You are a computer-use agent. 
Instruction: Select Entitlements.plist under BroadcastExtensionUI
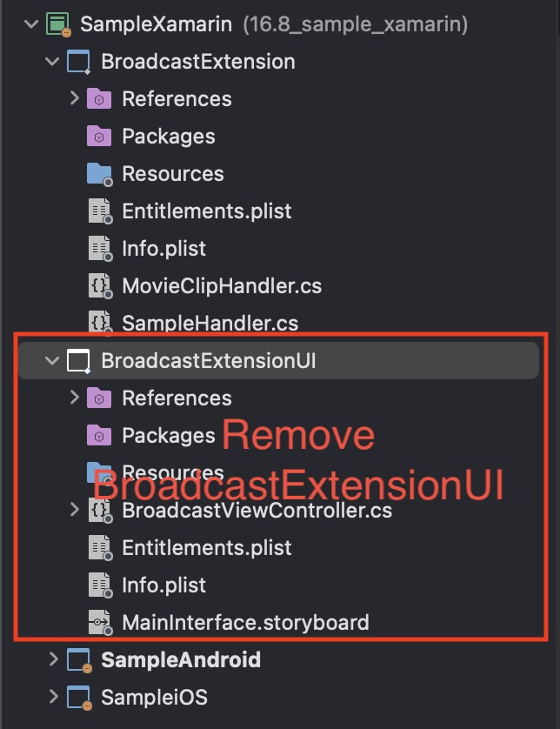click(207, 548)
